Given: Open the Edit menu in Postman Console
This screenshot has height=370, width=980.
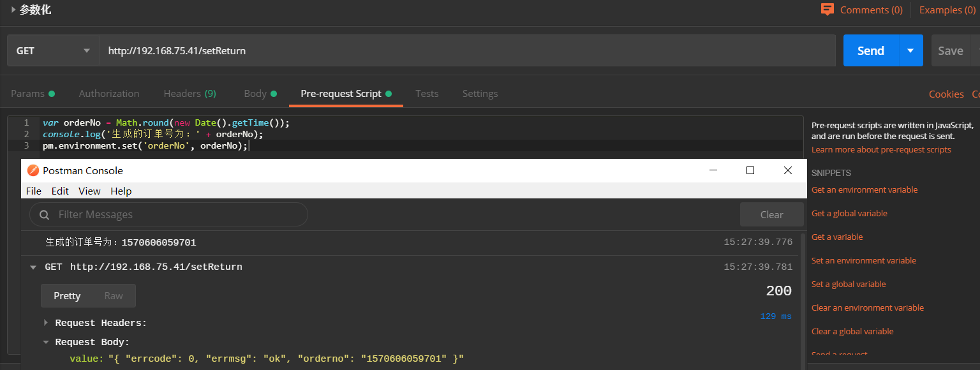Looking at the screenshot, I should pos(60,191).
